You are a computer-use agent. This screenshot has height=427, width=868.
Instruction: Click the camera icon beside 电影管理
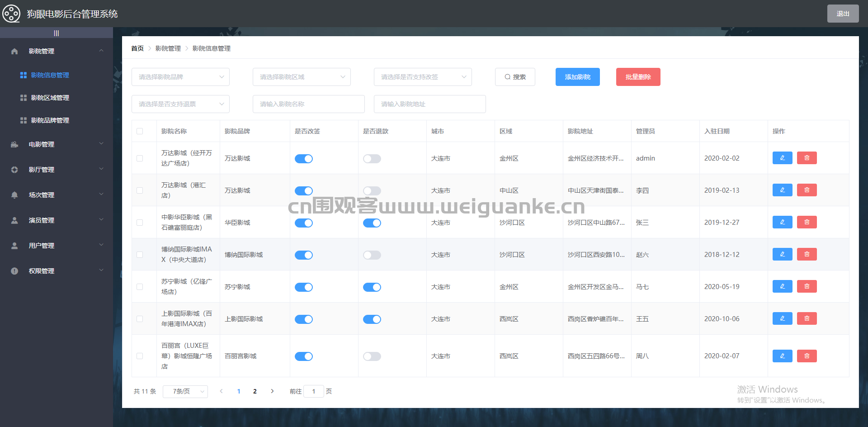[14, 144]
